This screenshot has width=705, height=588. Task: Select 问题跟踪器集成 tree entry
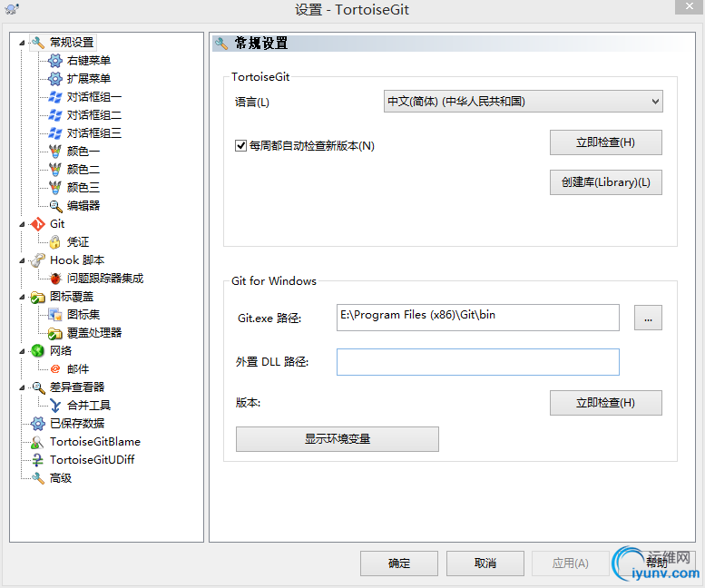[x=104, y=279]
